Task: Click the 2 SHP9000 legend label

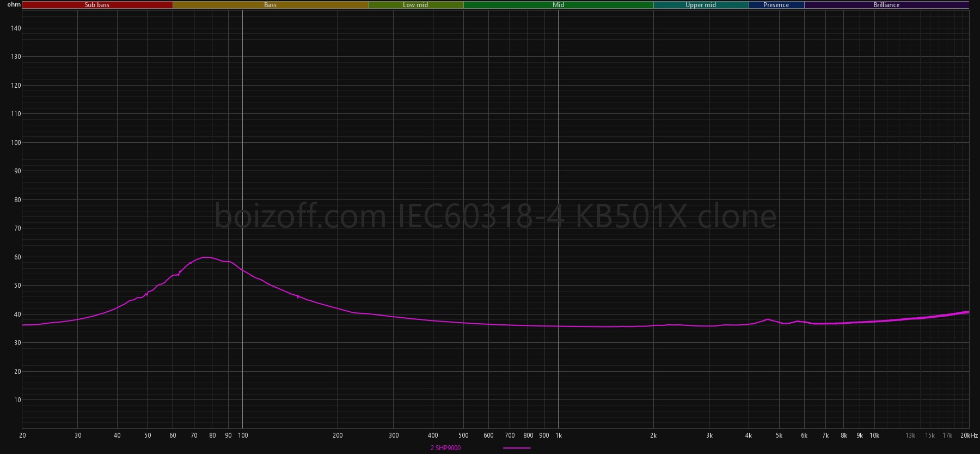Action: click(445, 448)
